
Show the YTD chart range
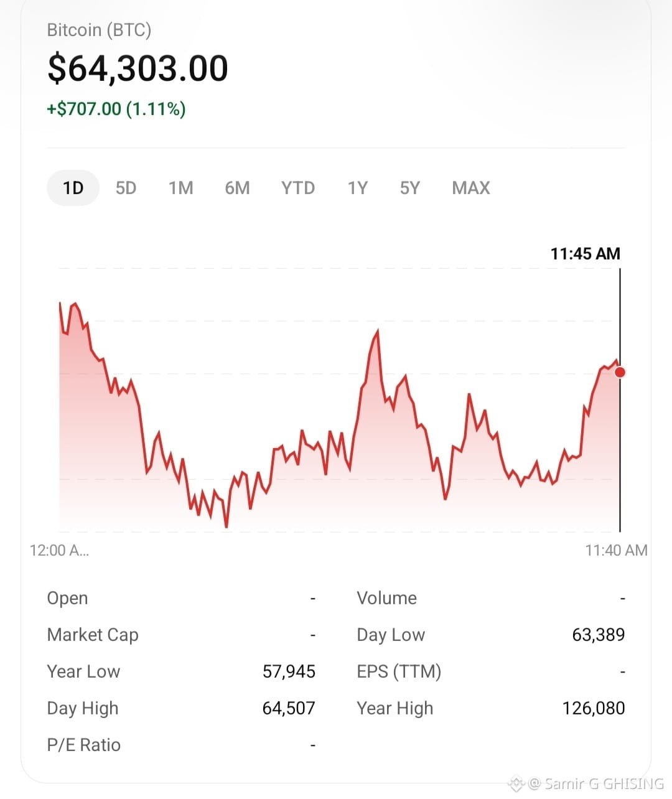coord(298,188)
